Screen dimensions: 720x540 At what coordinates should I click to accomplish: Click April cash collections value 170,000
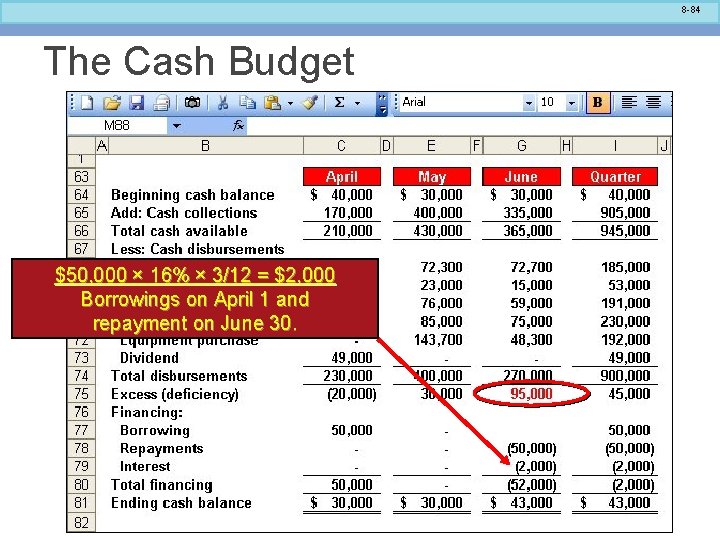tap(348, 213)
